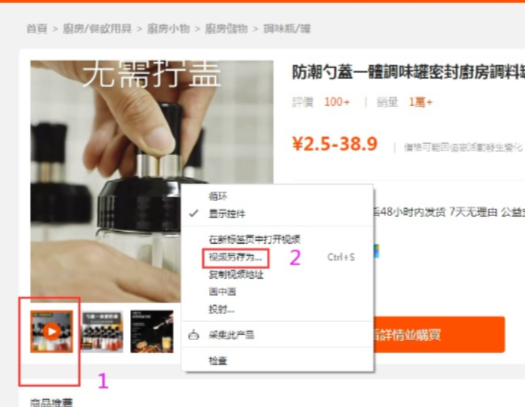
Task: Go to 首頁 breadcrumb link
Action: point(37,29)
